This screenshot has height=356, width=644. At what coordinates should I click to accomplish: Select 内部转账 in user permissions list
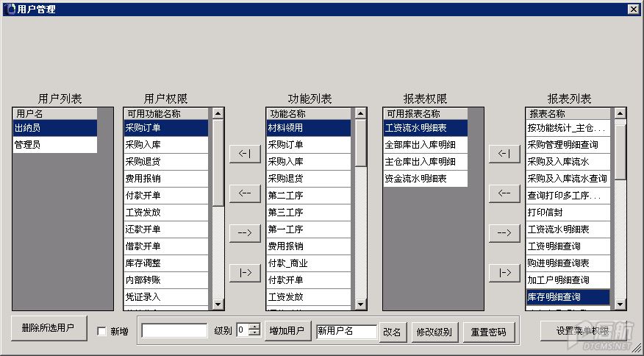click(x=166, y=280)
